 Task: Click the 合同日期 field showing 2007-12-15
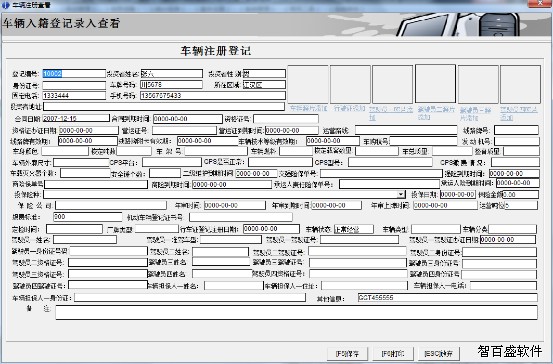[76, 118]
